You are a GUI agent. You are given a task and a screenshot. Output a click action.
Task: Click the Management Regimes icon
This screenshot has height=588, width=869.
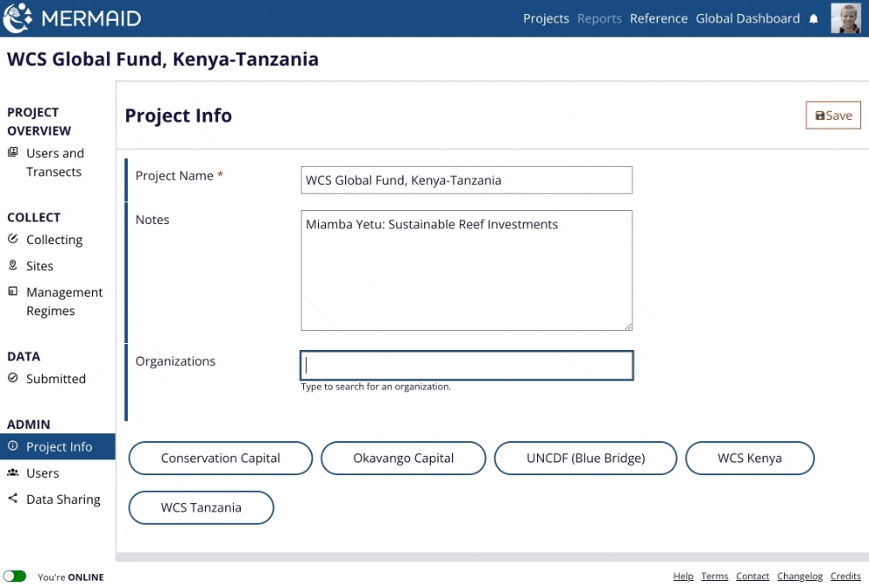pyautogui.click(x=13, y=291)
